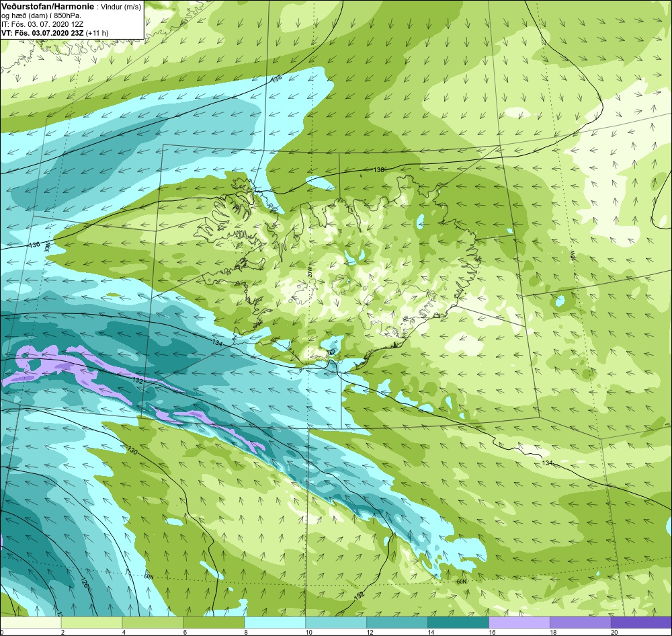Click the "136" contour label north of Iceland
The height and width of the screenshot is (636, 672).
click(x=378, y=170)
